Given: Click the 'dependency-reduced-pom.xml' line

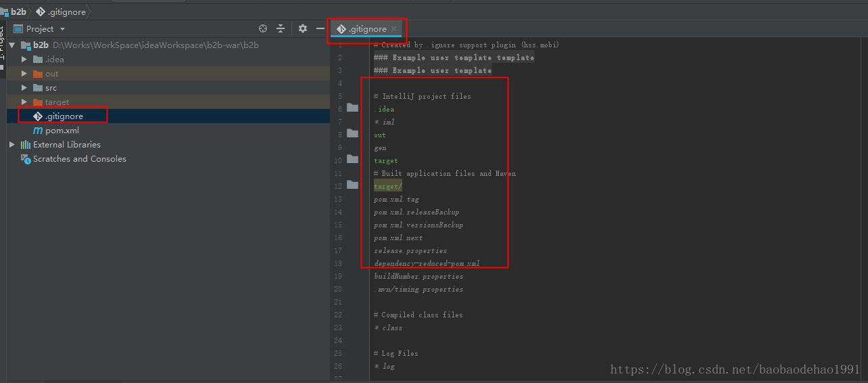Looking at the screenshot, I should (427, 264).
